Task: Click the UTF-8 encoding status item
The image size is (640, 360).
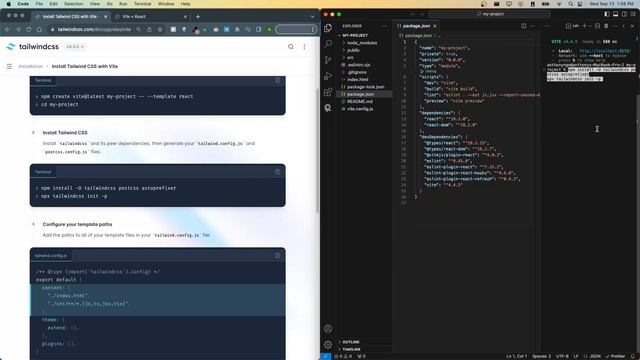Action: pyautogui.click(x=562, y=356)
